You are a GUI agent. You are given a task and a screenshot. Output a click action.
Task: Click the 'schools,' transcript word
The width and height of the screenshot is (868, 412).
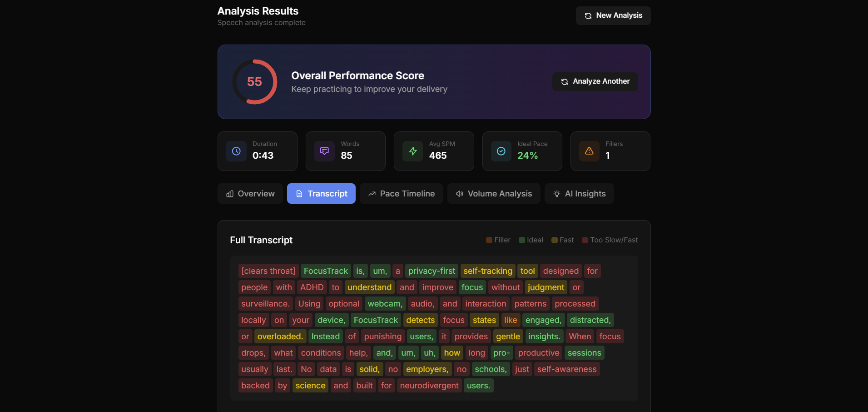[491, 369]
